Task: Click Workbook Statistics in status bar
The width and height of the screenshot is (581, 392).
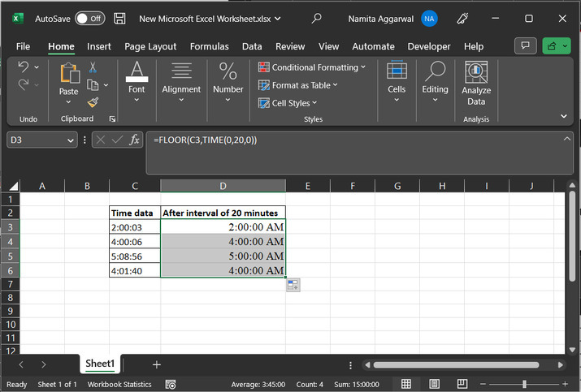Action: pyautogui.click(x=119, y=384)
